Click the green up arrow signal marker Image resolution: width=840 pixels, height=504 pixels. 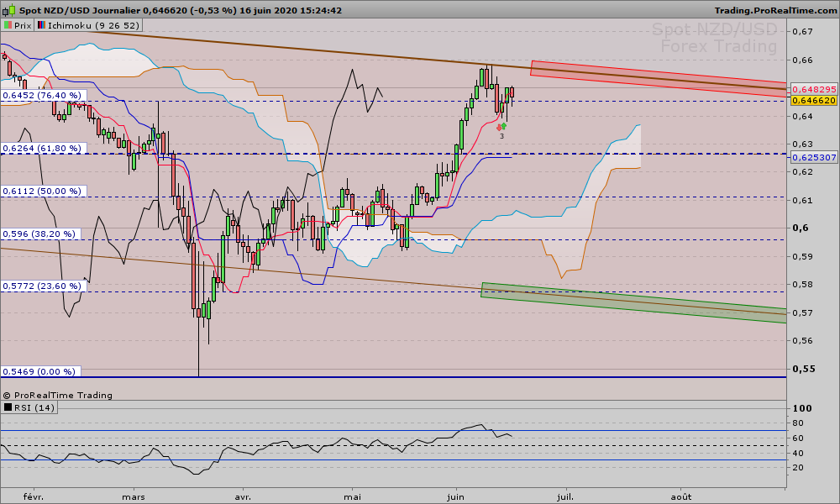[504, 126]
